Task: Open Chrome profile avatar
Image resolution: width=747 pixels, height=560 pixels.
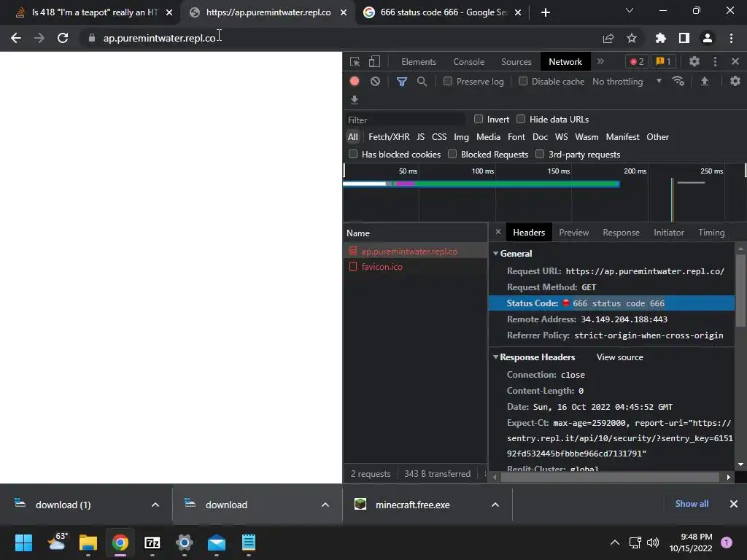Action: click(x=708, y=38)
